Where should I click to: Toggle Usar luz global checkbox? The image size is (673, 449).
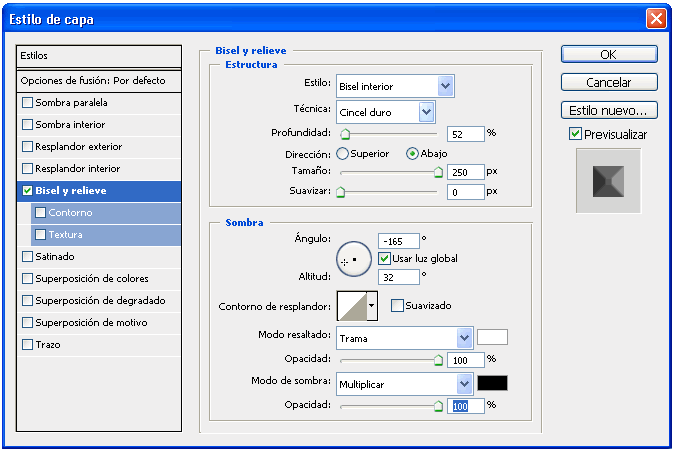(384, 258)
